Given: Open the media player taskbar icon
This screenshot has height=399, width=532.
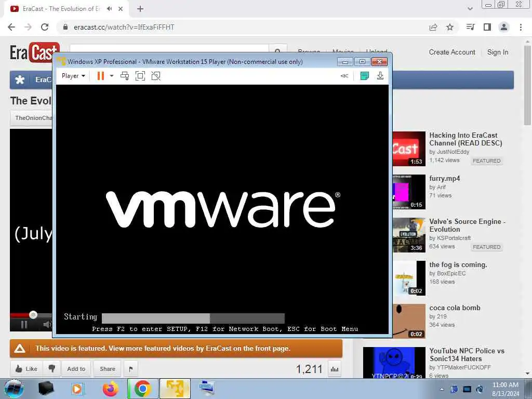Looking at the screenshot, I should 77,389.
